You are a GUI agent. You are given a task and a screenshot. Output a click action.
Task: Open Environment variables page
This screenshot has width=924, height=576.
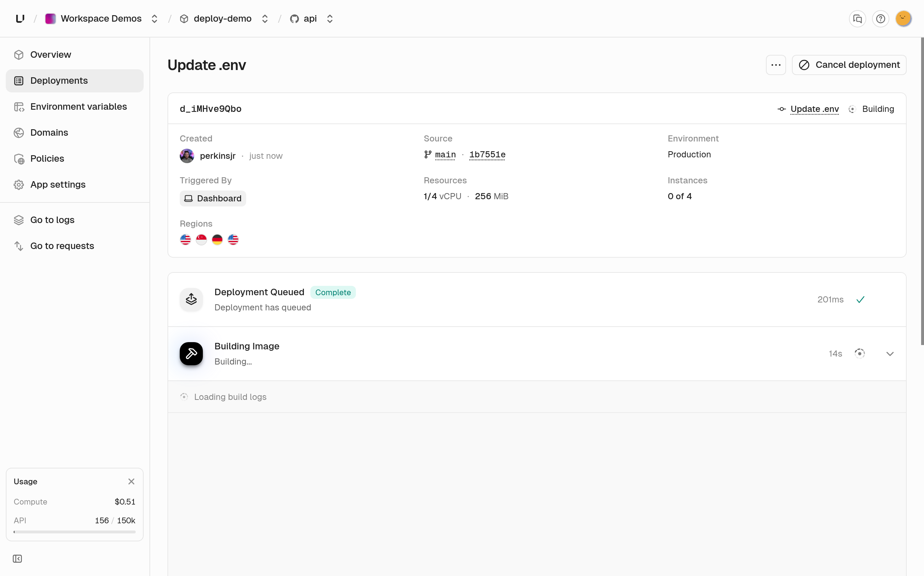[x=75, y=107]
